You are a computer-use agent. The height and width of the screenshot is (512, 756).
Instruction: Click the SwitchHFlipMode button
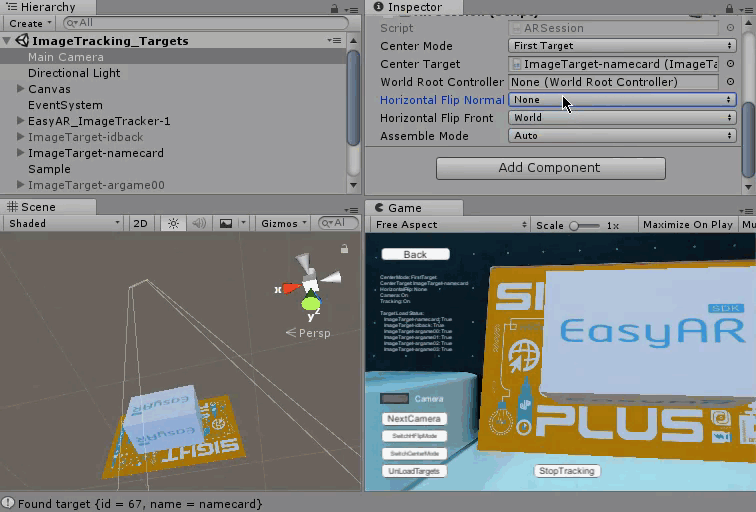(x=414, y=436)
